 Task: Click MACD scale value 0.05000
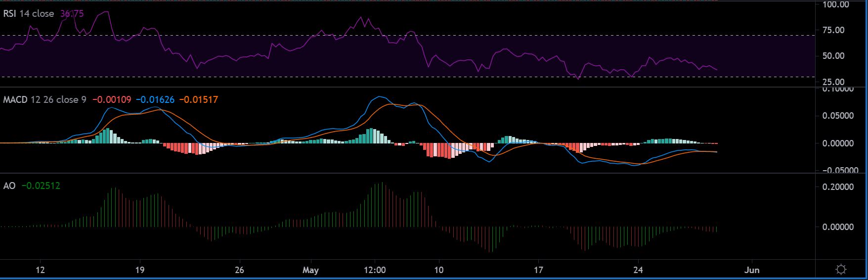click(837, 116)
